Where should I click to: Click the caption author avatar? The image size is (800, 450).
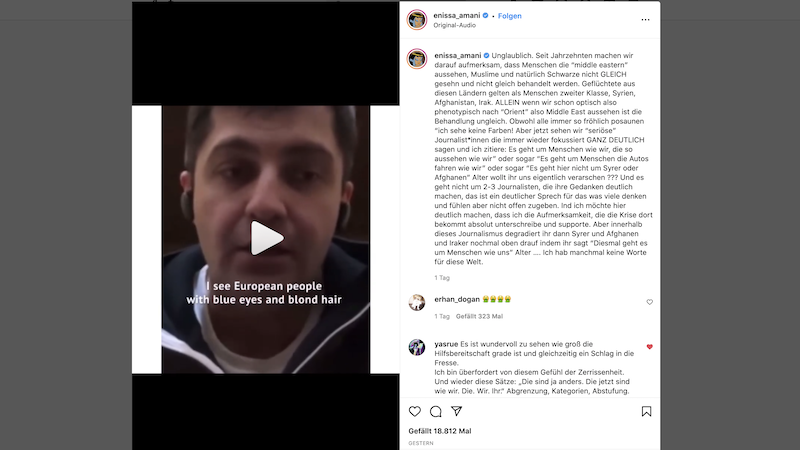(417, 59)
